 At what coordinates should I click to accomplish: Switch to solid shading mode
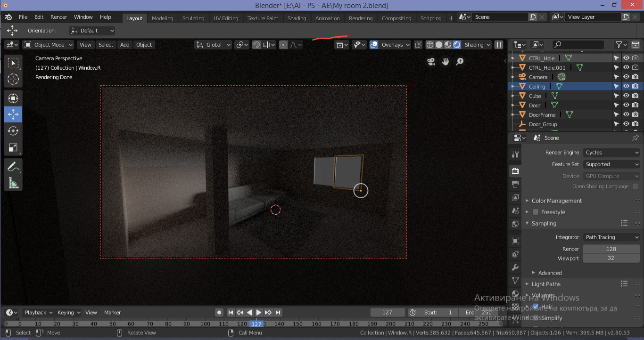pos(439,45)
